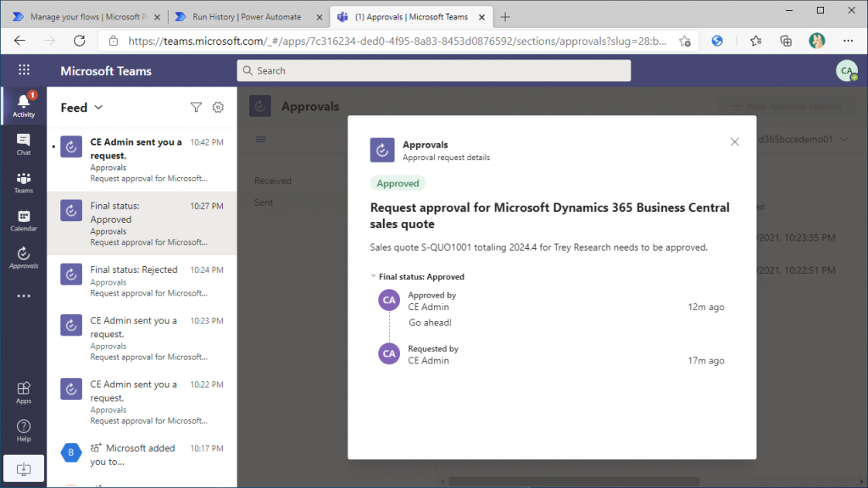Open the CA profile avatar in Teams header
The width and height of the screenshot is (868, 488).
[847, 71]
